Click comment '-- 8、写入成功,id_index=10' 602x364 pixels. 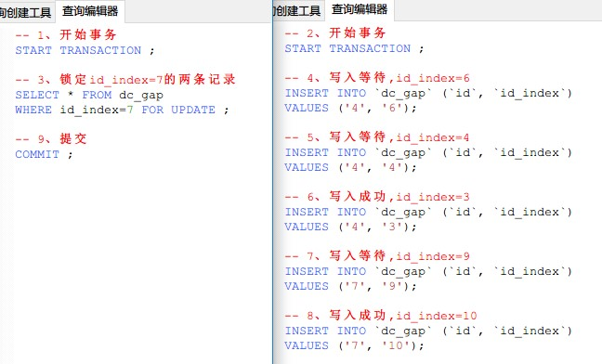(x=381, y=316)
